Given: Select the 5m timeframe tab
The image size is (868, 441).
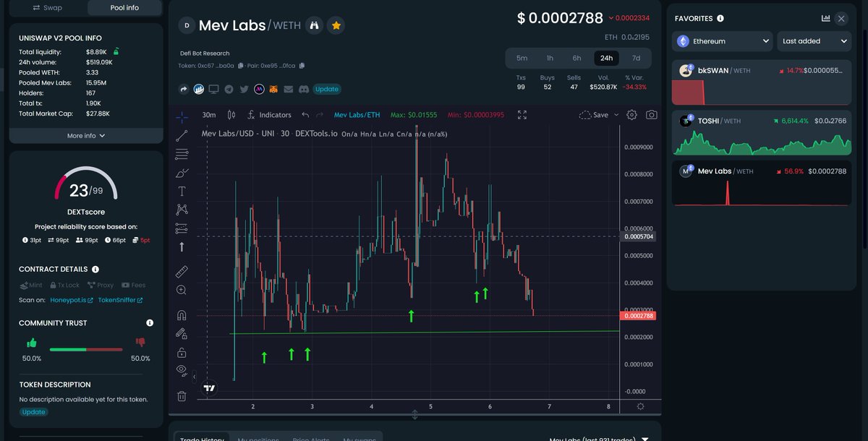Looking at the screenshot, I should (x=522, y=59).
